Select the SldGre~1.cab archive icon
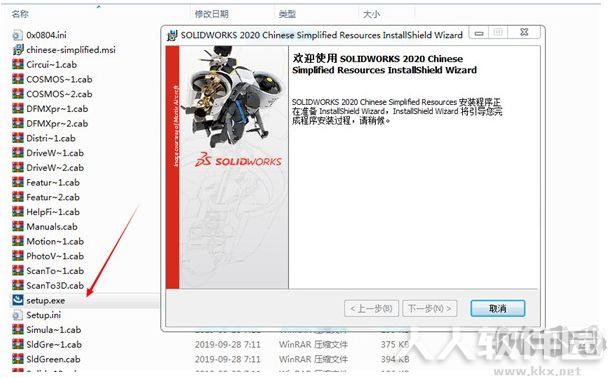The image size is (608, 378). (17, 344)
